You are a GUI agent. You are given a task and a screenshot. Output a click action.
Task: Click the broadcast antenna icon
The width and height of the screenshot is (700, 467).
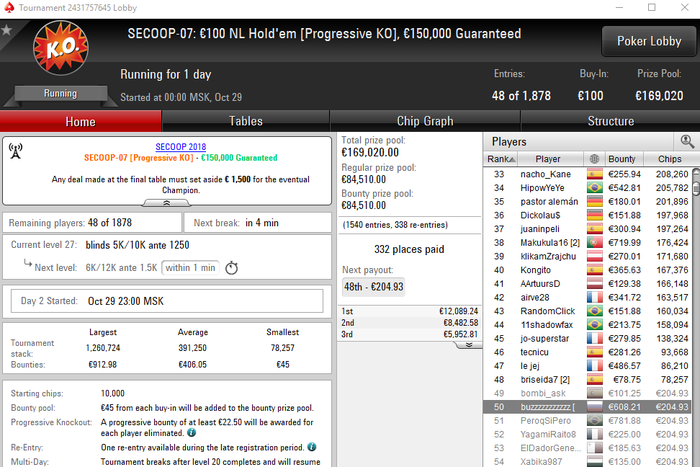16,151
